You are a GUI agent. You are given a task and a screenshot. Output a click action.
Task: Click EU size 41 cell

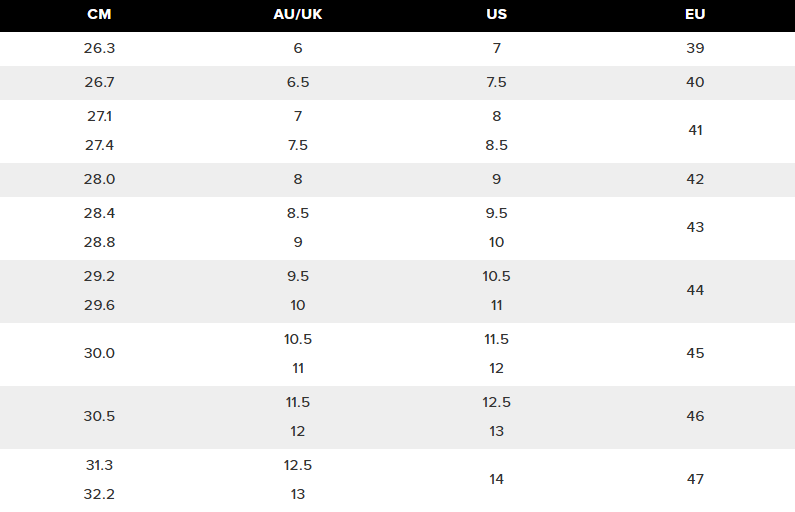(695, 130)
